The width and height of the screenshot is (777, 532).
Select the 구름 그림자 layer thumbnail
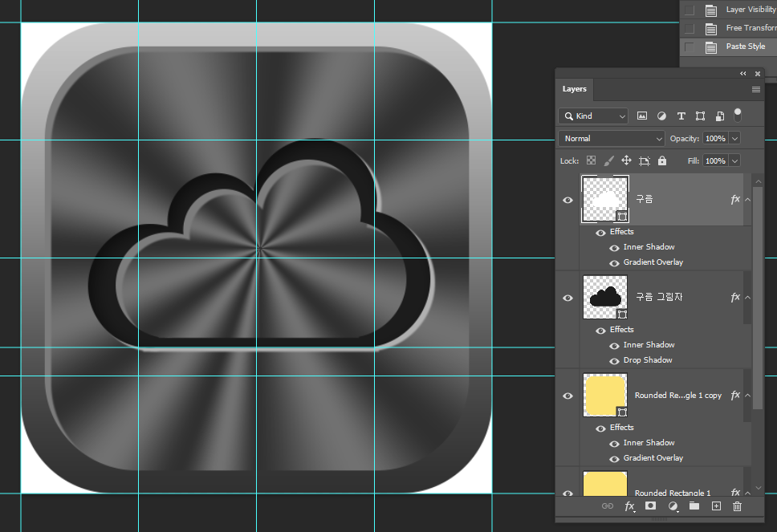click(x=605, y=297)
